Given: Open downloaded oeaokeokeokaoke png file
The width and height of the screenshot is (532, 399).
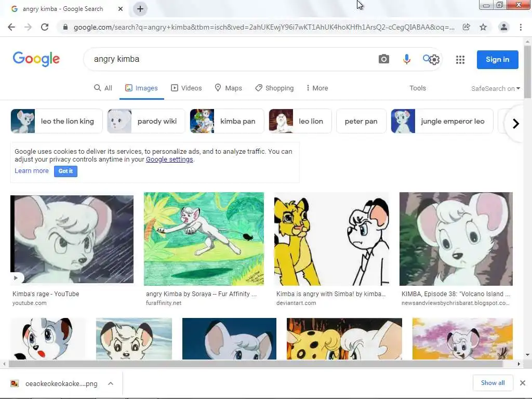Looking at the screenshot, I should (x=54, y=384).
